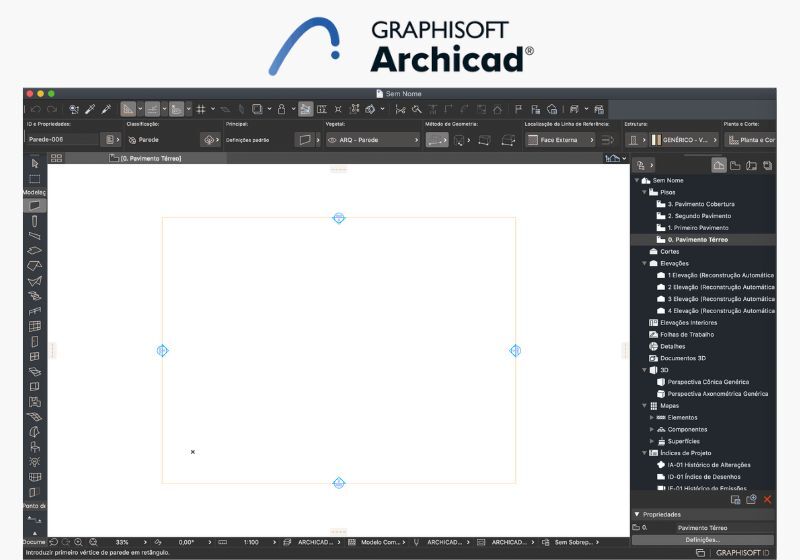
Task: Select the Curtain Wall tool in the toolbox
Action: [x=35, y=326]
